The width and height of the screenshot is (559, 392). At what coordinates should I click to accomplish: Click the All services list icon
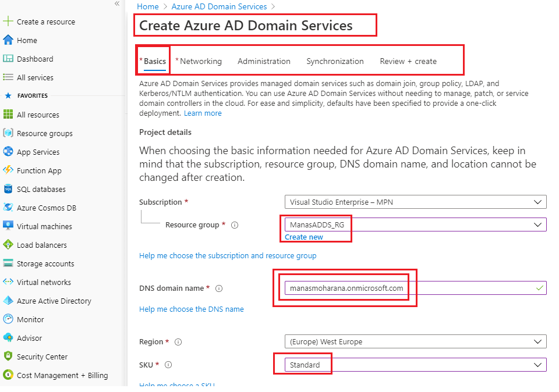pos(8,77)
